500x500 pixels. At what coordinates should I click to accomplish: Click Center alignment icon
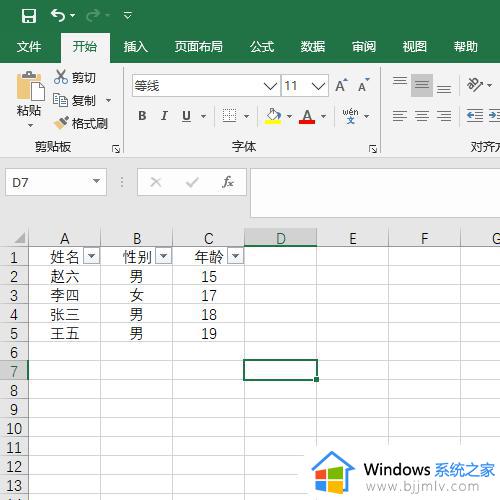pos(422,116)
